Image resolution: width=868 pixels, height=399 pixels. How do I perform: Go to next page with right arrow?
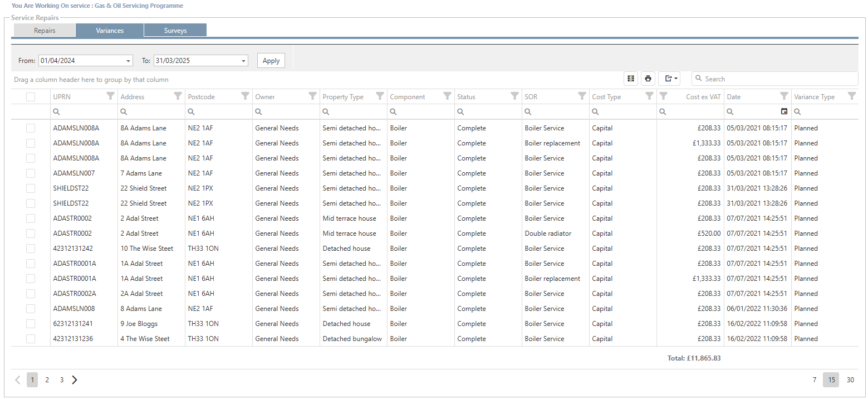[x=75, y=380]
